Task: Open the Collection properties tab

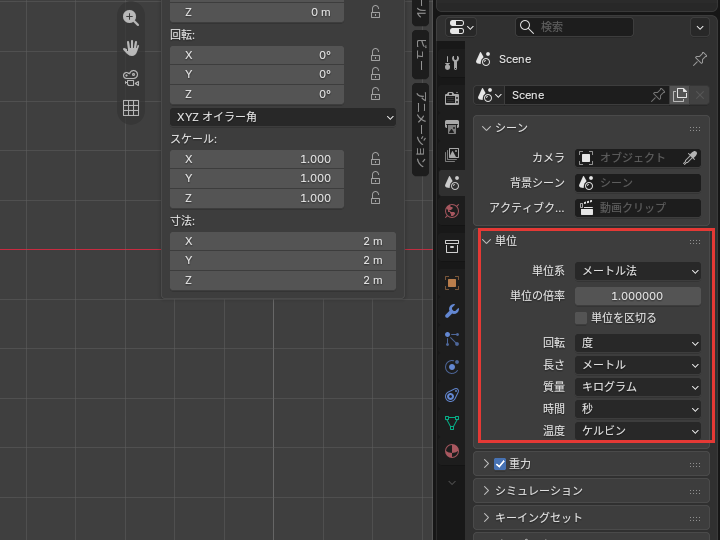Action: pos(452,247)
